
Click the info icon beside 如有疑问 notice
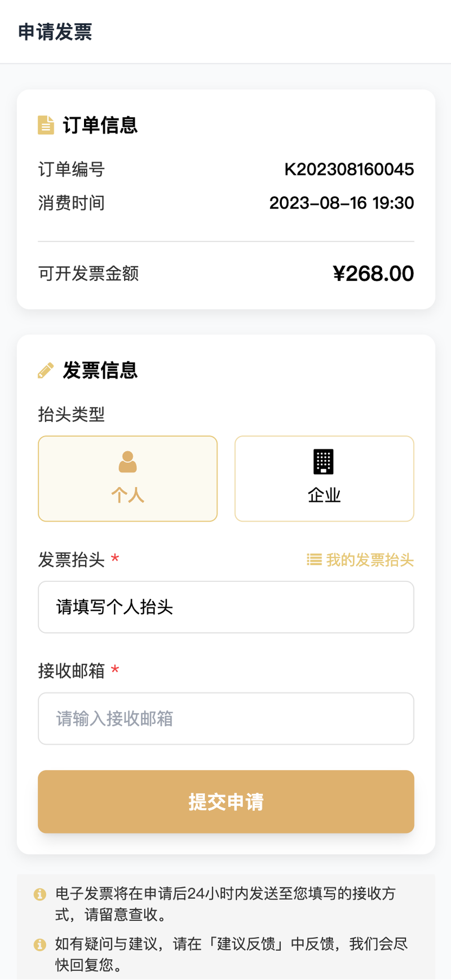[x=39, y=944]
